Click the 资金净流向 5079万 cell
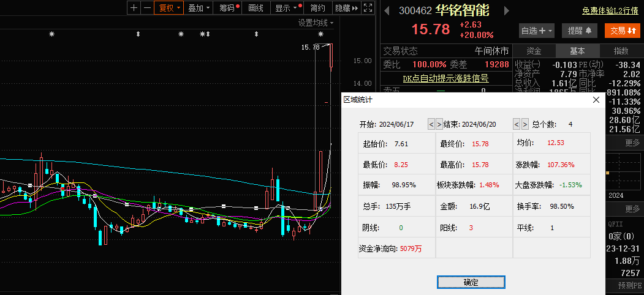644x295 pixels. point(396,248)
